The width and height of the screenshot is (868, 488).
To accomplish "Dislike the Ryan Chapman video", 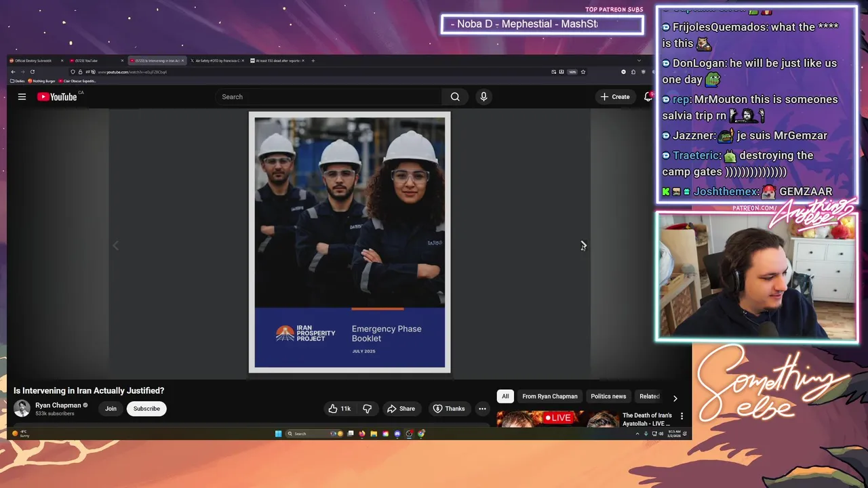I will 367,409.
